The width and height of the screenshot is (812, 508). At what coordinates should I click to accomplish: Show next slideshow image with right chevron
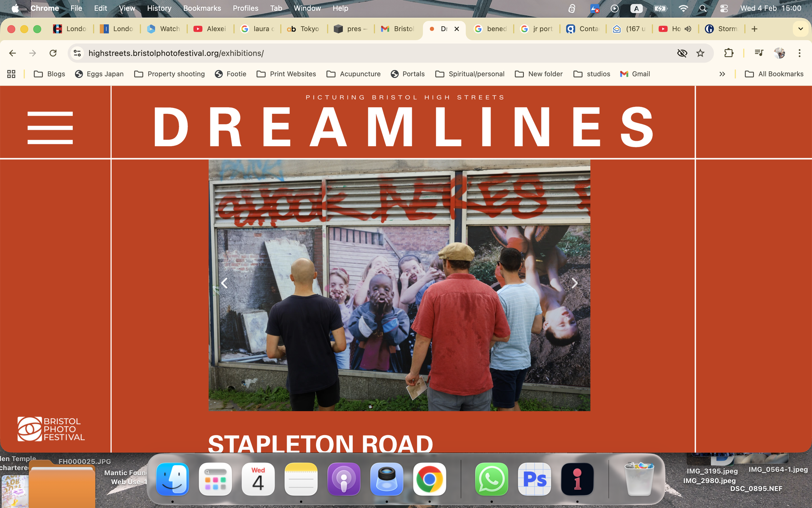click(x=574, y=283)
